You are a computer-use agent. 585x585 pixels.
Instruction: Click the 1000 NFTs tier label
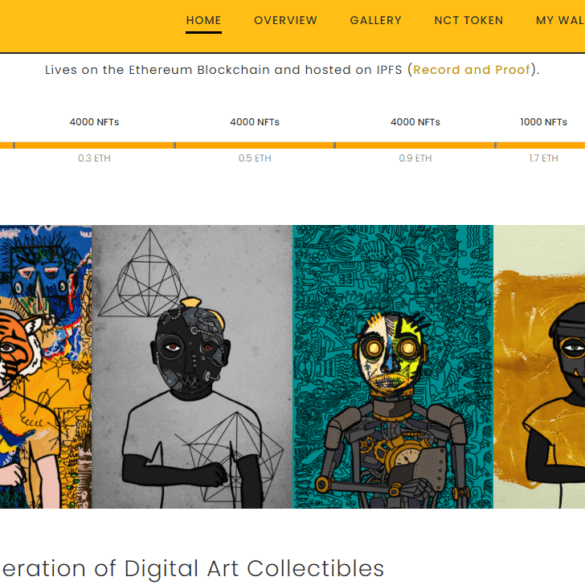click(x=544, y=122)
